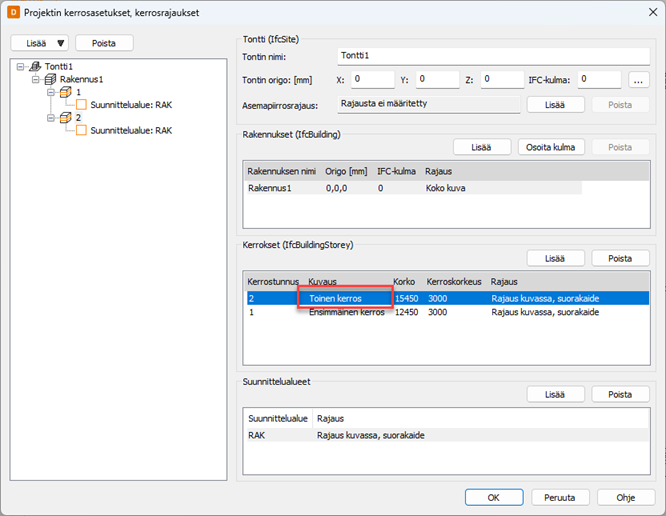Image resolution: width=666 pixels, height=516 pixels.
Task: Collapse the Rakennus1 tree node
Action: (36, 79)
